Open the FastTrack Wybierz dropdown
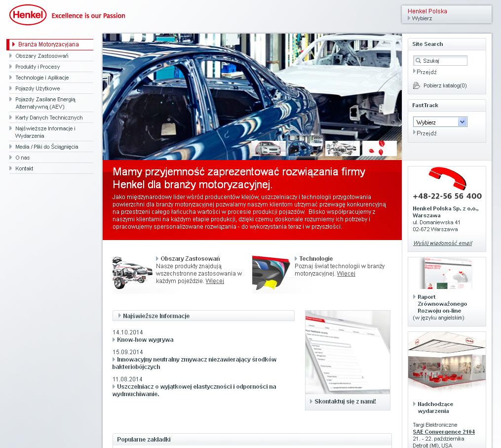Viewport: 501px width, 448px height. (x=440, y=122)
